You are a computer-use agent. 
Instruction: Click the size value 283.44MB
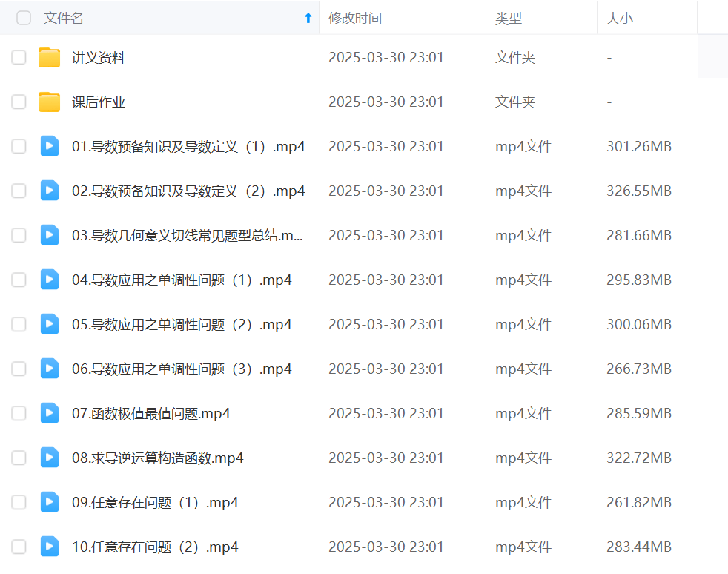click(639, 547)
